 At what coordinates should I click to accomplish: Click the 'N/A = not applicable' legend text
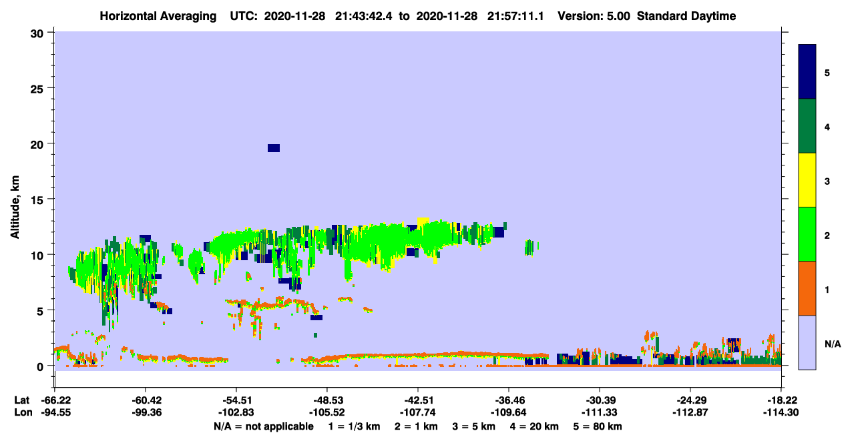264,426
